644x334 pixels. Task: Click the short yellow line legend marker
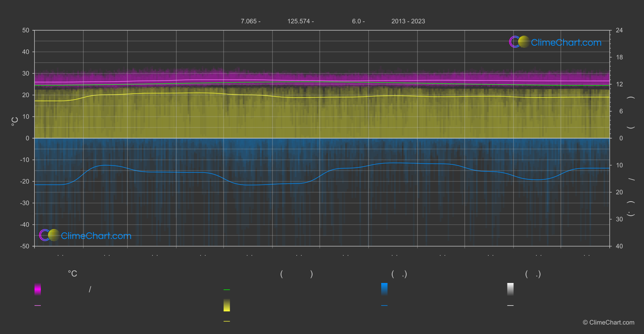coord(227,321)
